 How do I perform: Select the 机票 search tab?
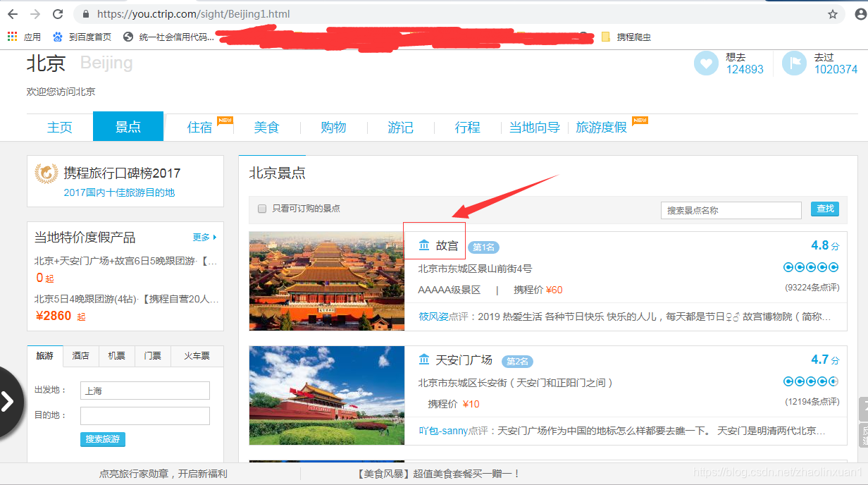(117, 356)
